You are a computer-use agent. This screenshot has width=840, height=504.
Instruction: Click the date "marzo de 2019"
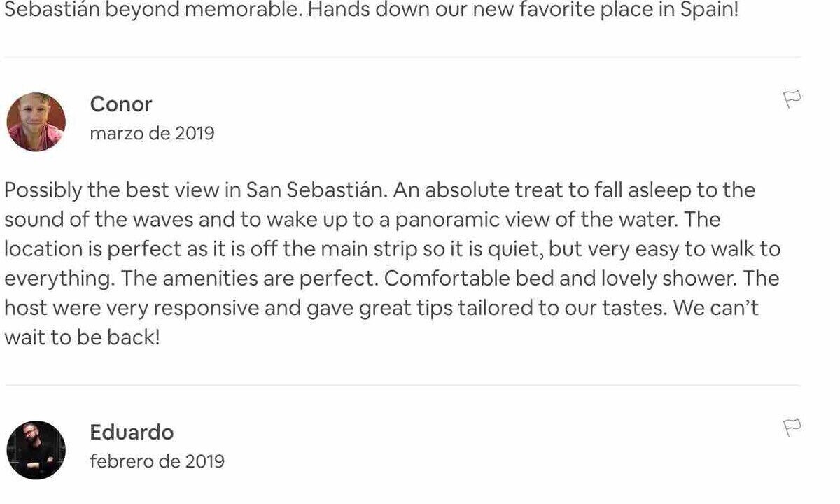click(x=152, y=133)
